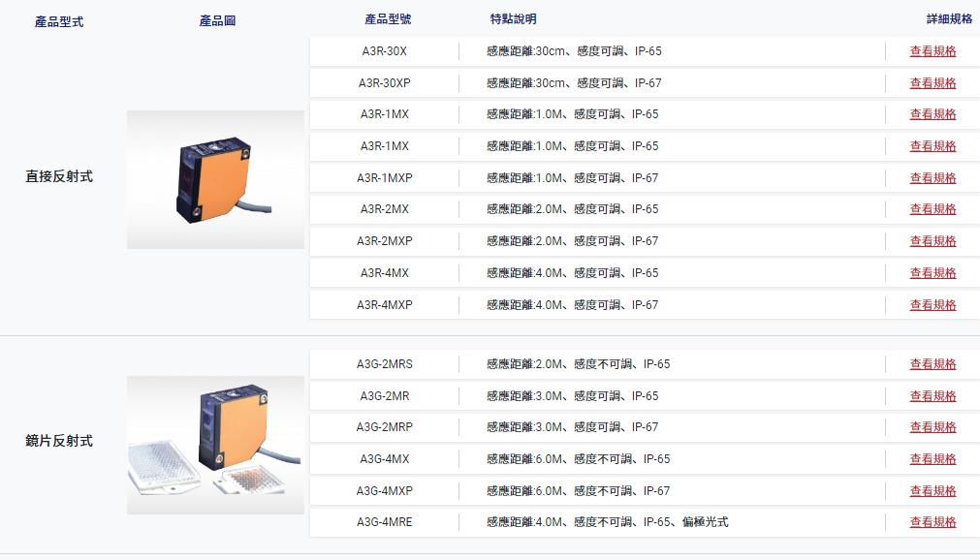Click 查看規格 in the A3R-2MX row
980x560 pixels.
(x=933, y=209)
